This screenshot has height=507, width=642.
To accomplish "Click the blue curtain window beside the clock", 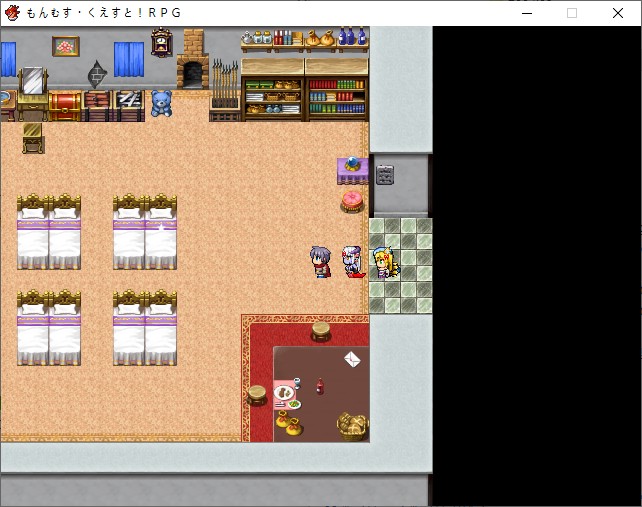I will (x=129, y=59).
